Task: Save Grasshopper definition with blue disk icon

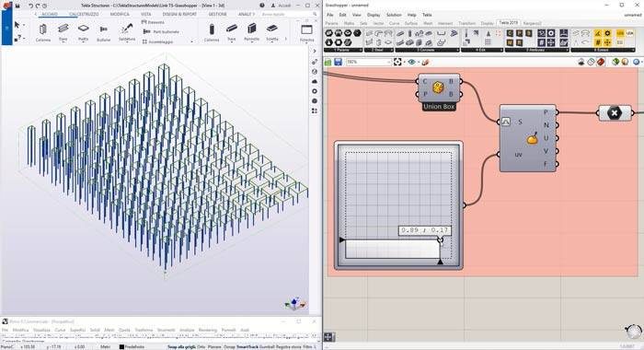Action: [338, 62]
